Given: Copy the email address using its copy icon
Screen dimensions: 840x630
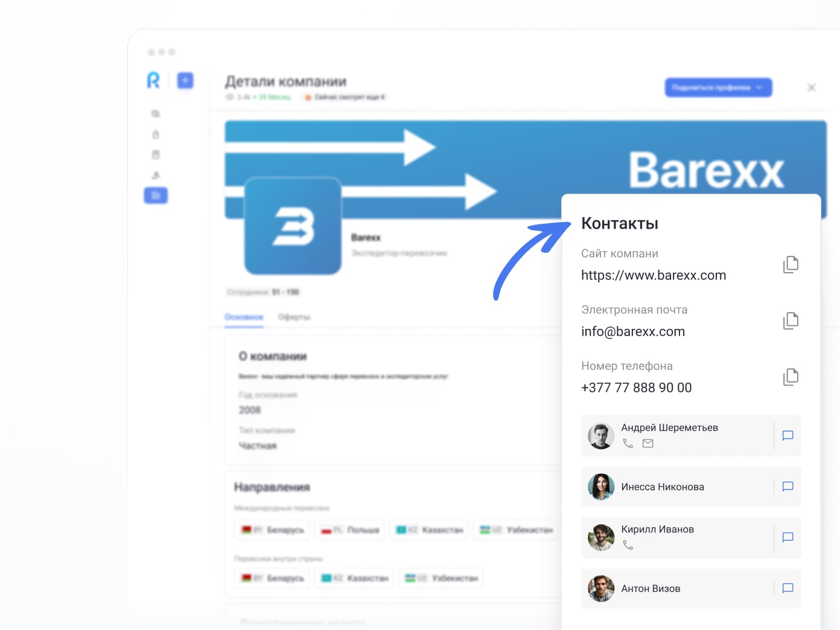Looking at the screenshot, I should pyautogui.click(x=791, y=320).
